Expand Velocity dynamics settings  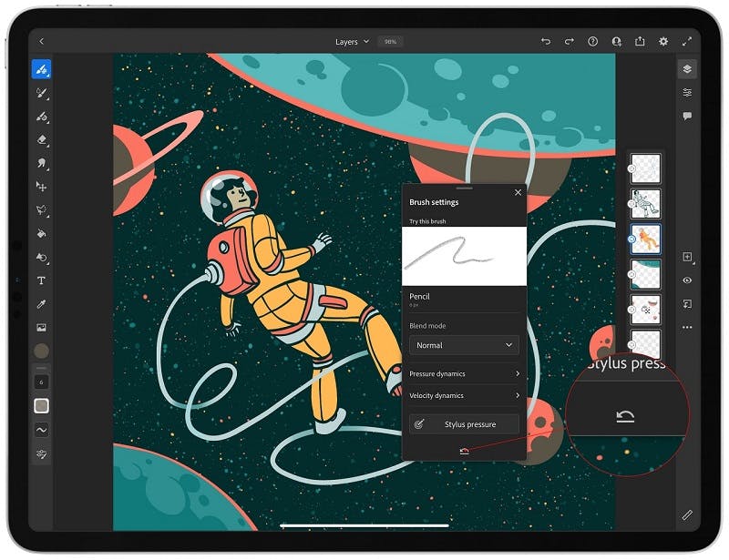tap(464, 395)
